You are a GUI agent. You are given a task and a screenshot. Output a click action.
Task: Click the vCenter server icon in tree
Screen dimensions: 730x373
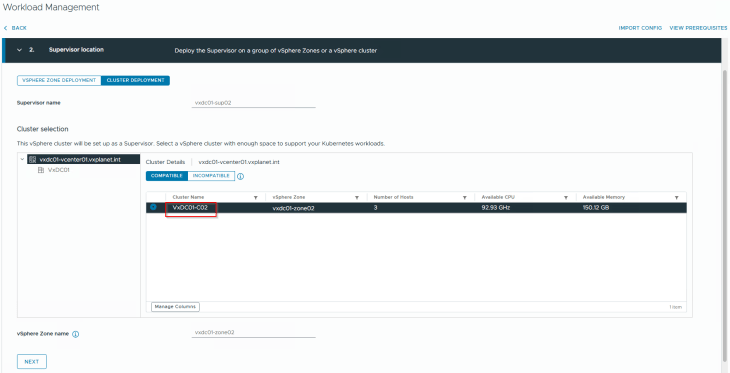coord(33,159)
